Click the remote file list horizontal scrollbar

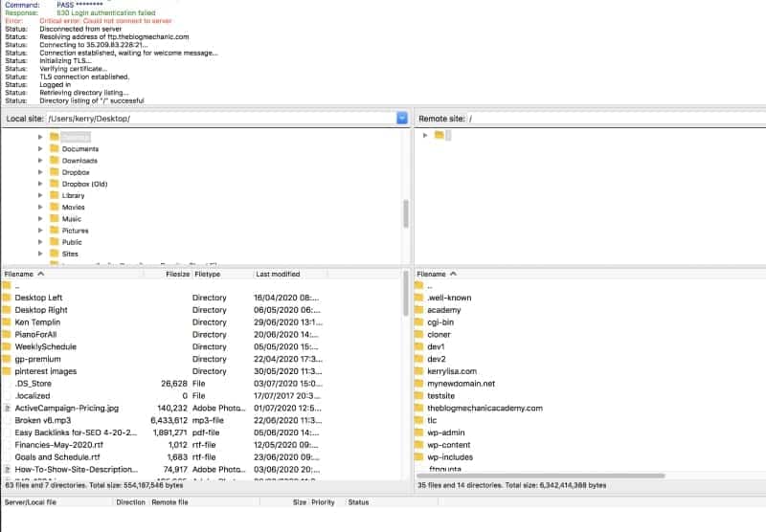point(540,476)
